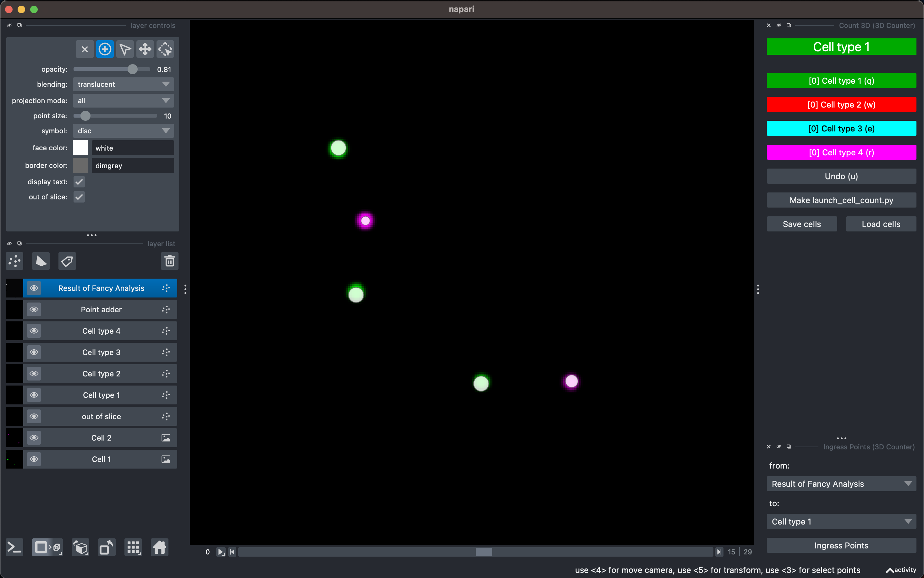The height and width of the screenshot is (578, 924).
Task: Delete the selected layer via trash icon
Action: point(169,261)
